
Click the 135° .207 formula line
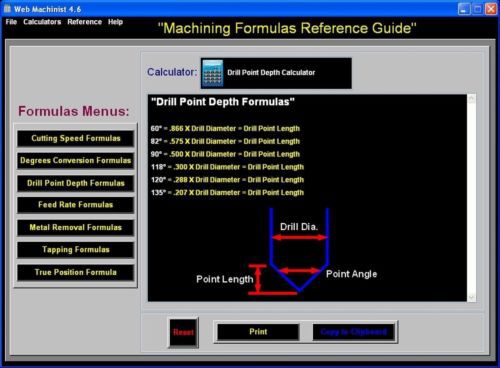pyautogui.click(x=227, y=193)
